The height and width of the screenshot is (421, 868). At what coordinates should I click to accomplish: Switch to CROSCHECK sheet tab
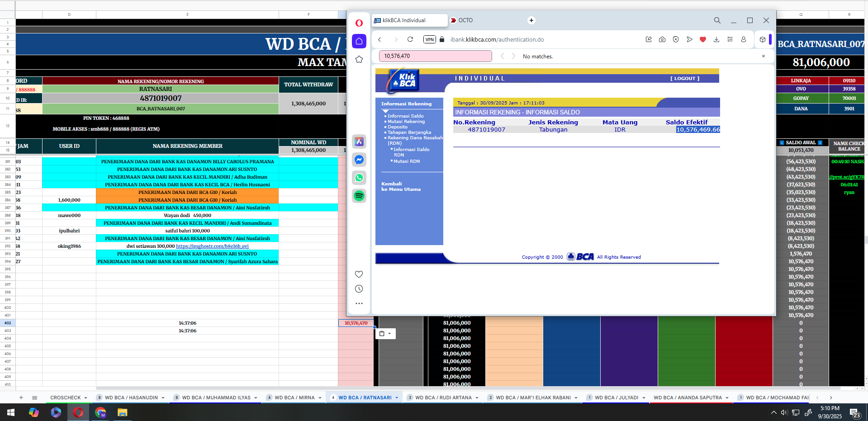point(65,398)
